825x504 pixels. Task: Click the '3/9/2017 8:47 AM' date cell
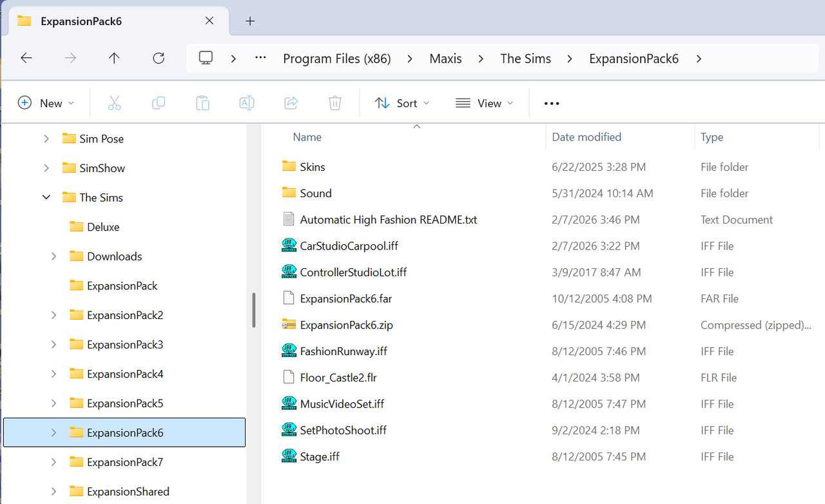tap(596, 272)
